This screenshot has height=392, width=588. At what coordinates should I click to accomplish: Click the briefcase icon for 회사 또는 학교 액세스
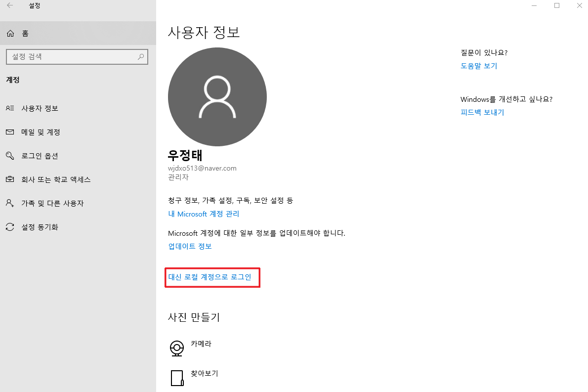coord(10,179)
